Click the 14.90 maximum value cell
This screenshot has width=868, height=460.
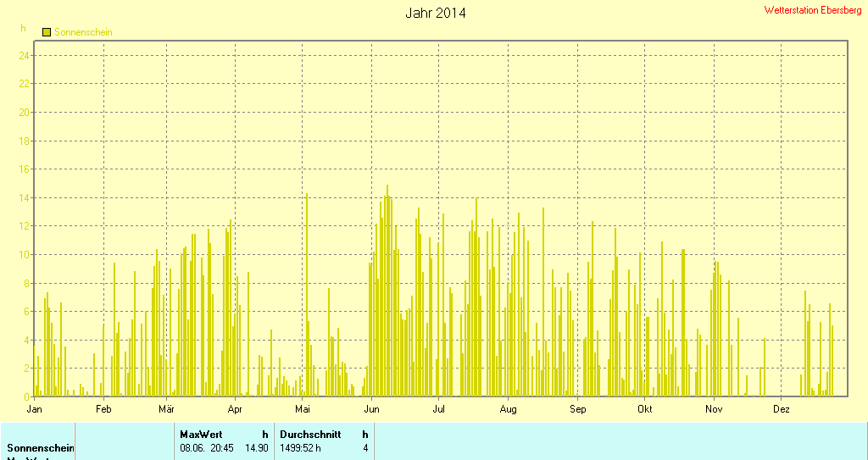[257, 447]
